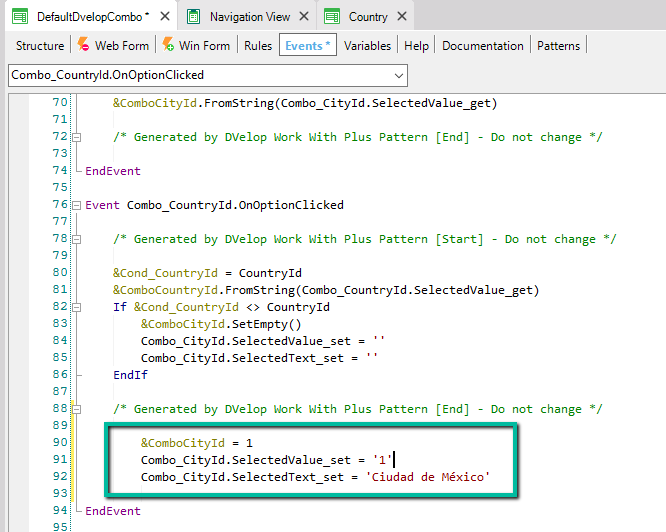Open the Rules section

point(258,45)
